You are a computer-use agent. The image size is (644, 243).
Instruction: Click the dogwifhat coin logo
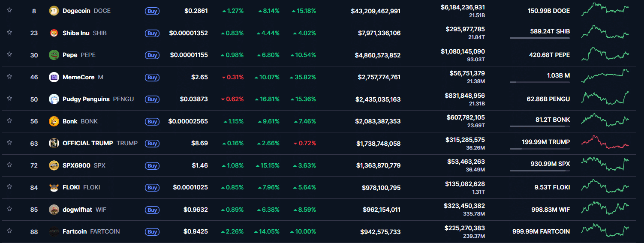click(54, 210)
